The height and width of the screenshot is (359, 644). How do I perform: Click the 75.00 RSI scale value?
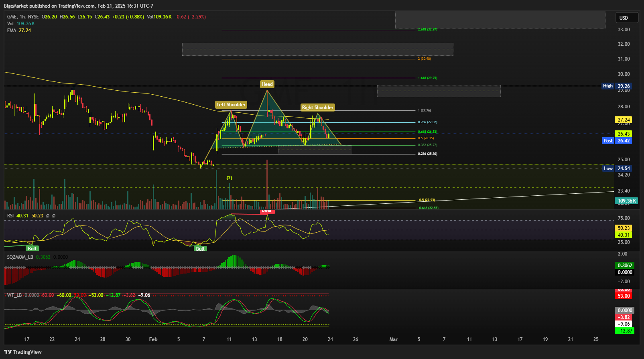click(624, 218)
